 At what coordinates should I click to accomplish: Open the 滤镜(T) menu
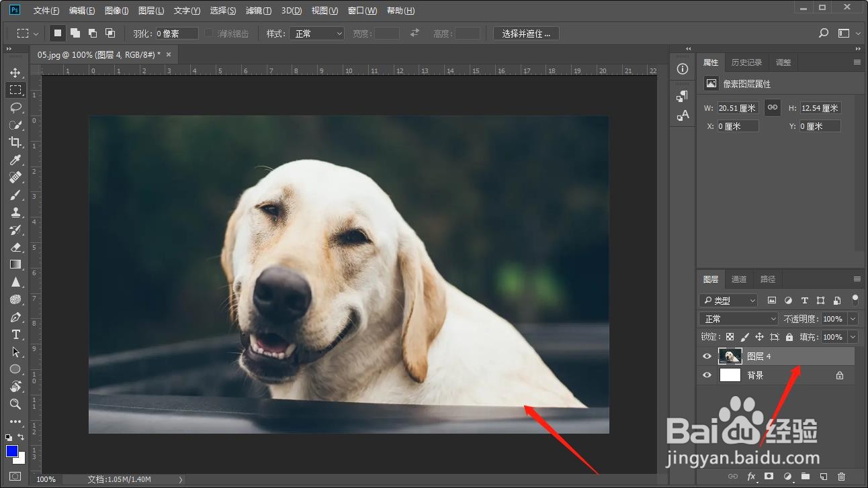click(259, 11)
